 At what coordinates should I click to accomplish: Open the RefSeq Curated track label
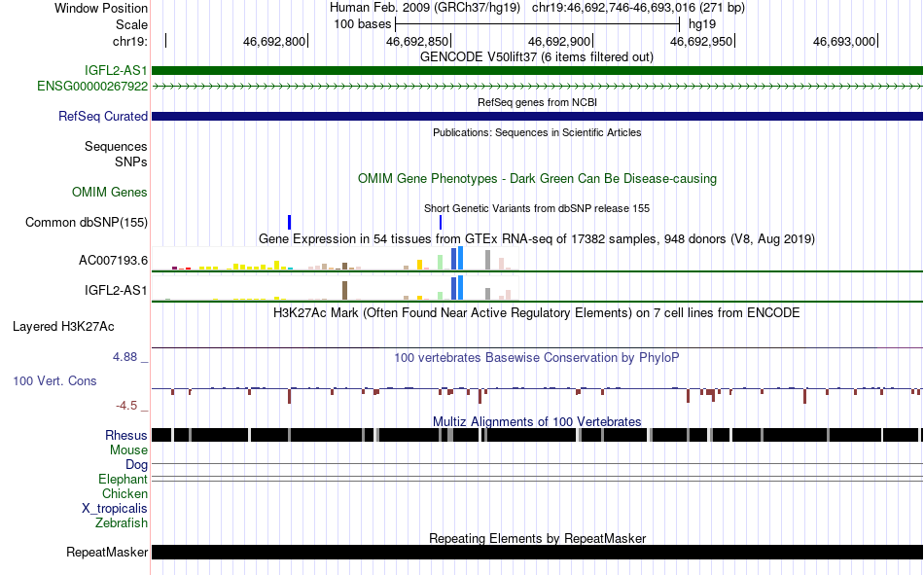coord(103,116)
